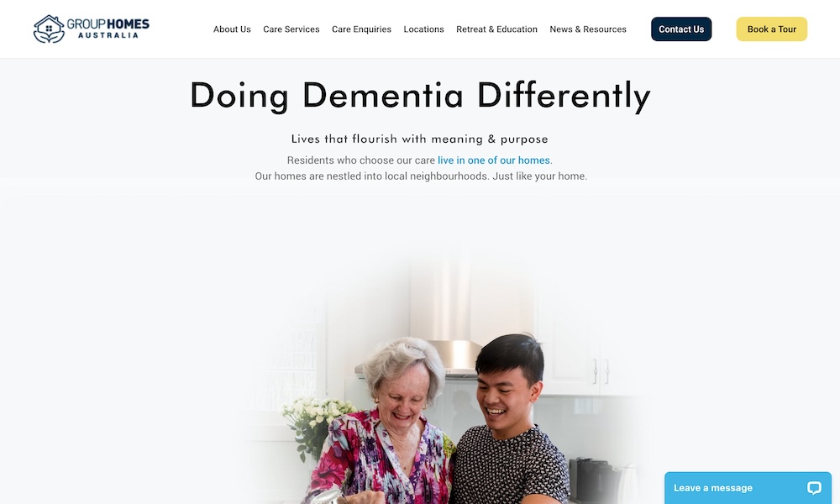Click the 'Our homes are nestled' paragraph
Image resolution: width=840 pixels, height=504 pixels.
pos(421,176)
